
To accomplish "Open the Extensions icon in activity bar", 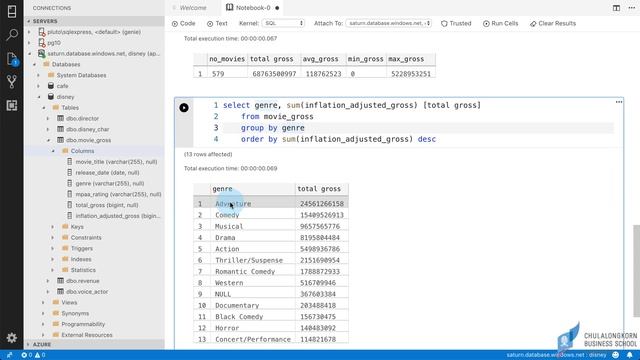I will click(12, 105).
